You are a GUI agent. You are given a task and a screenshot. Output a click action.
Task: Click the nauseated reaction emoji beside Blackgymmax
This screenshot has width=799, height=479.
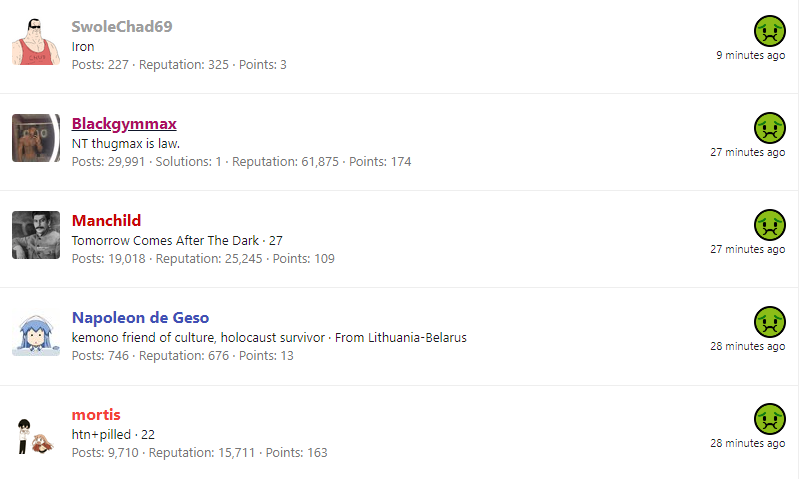[x=769, y=128]
